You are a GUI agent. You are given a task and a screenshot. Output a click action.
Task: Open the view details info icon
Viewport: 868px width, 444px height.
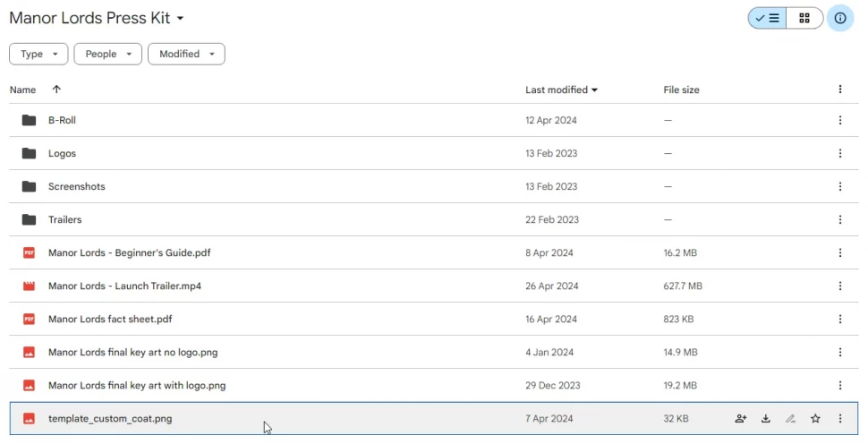coord(839,18)
